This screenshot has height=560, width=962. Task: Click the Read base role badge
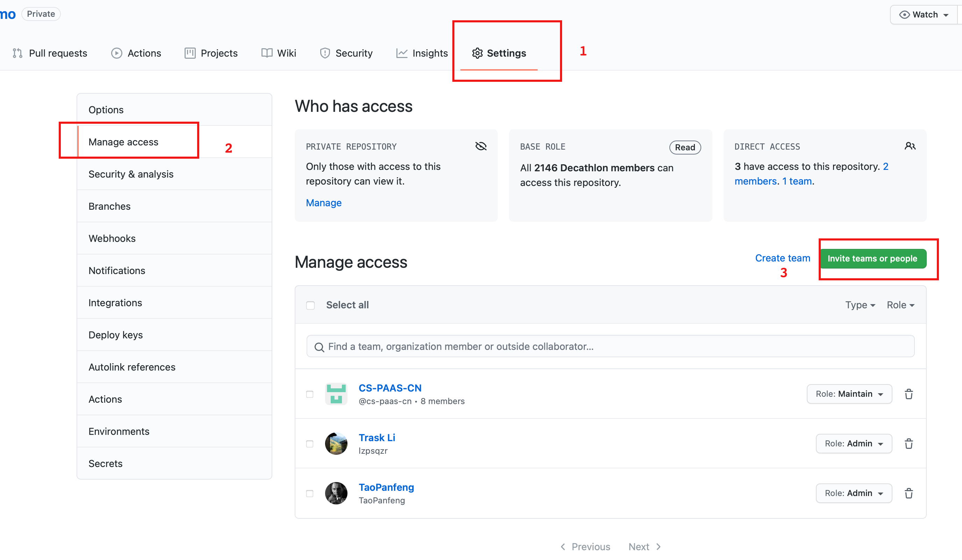pyautogui.click(x=685, y=148)
